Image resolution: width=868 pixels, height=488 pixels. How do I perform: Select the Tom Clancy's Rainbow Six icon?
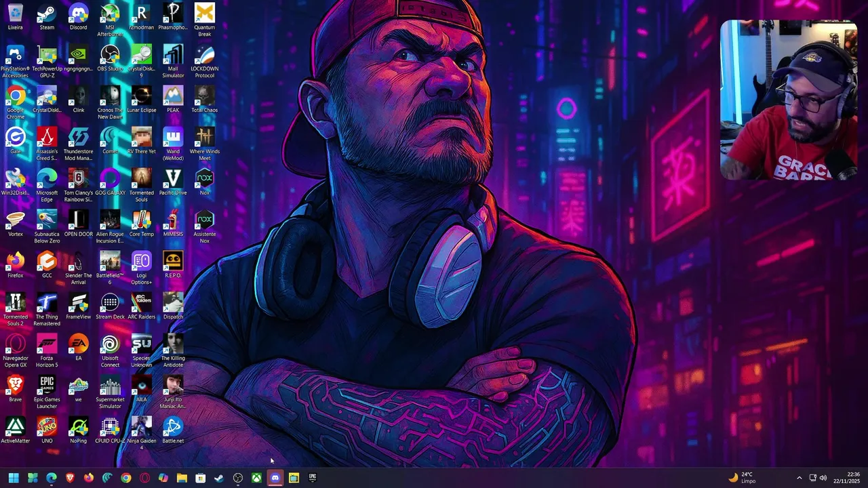pyautogui.click(x=79, y=186)
